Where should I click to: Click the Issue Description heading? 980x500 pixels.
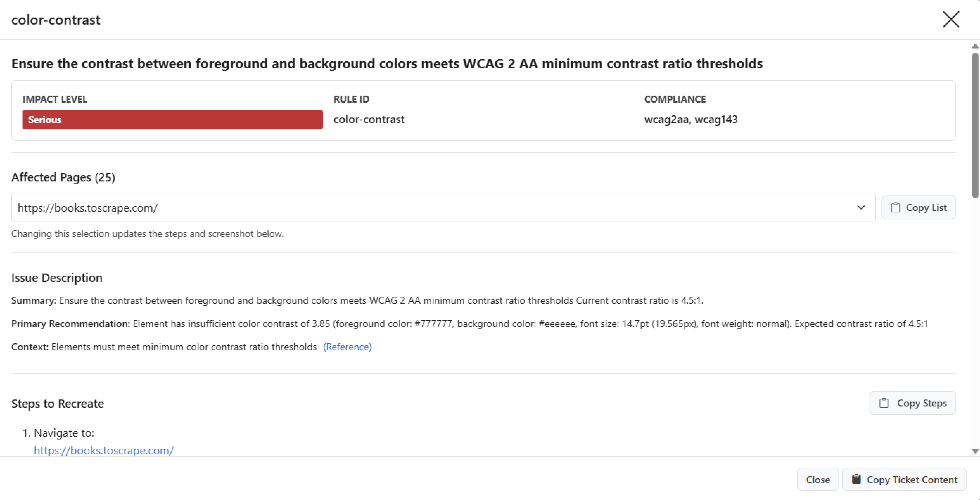(x=57, y=278)
